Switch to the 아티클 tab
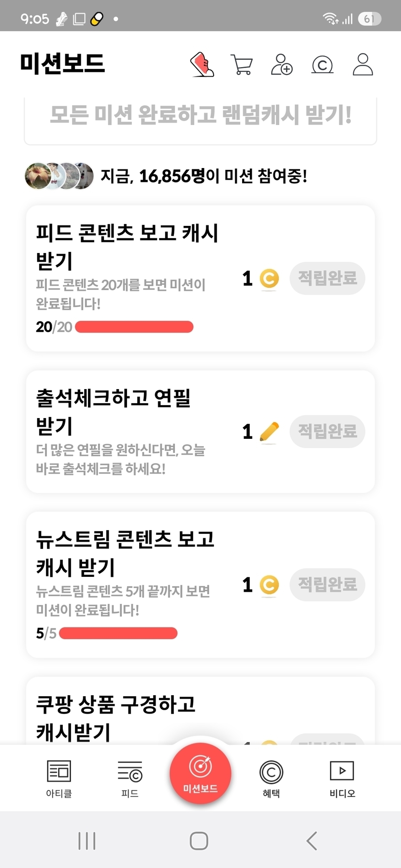 (59, 778)
